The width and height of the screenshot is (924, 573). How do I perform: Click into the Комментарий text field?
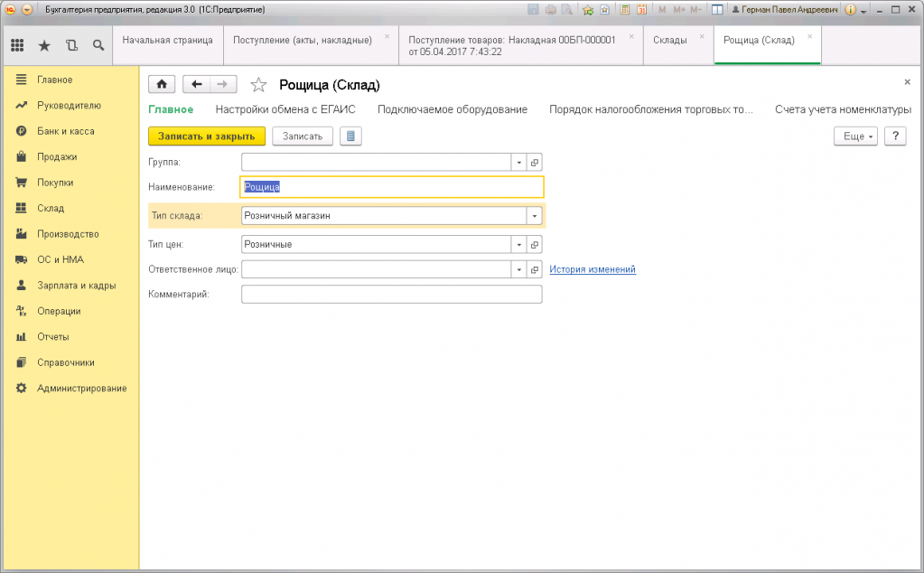[x=391, y=295]
